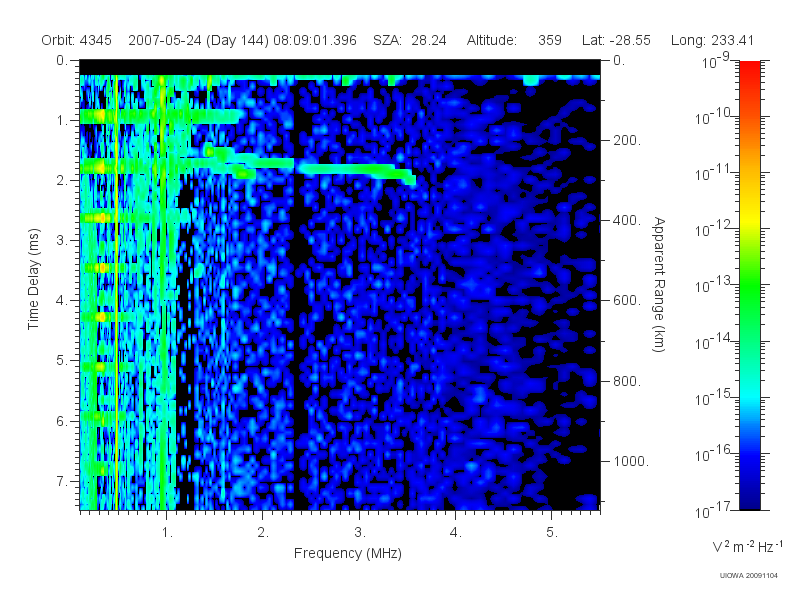The image size is (800, 600).
Task: Click the green echo trace between 2.4 and 3.4 MHz
Action: 352,169
